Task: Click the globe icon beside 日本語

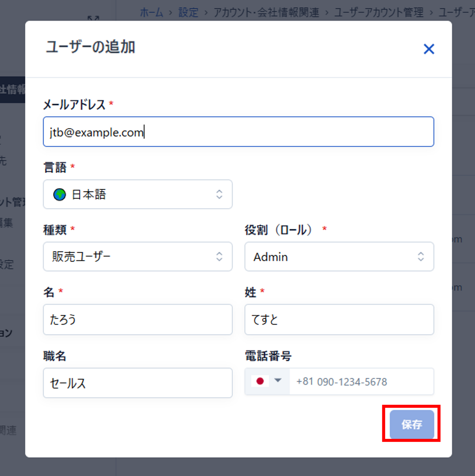Action: (60, 195)
